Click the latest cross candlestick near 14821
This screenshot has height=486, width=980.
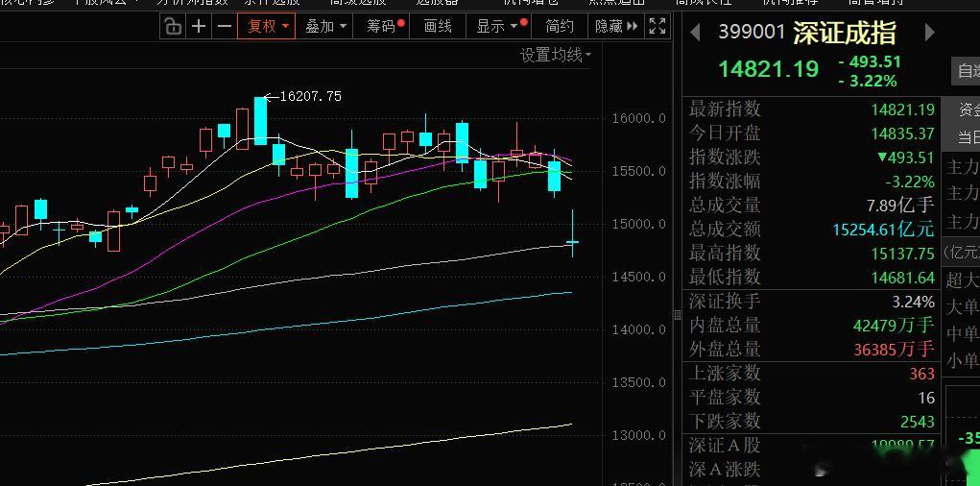point(572,241)
